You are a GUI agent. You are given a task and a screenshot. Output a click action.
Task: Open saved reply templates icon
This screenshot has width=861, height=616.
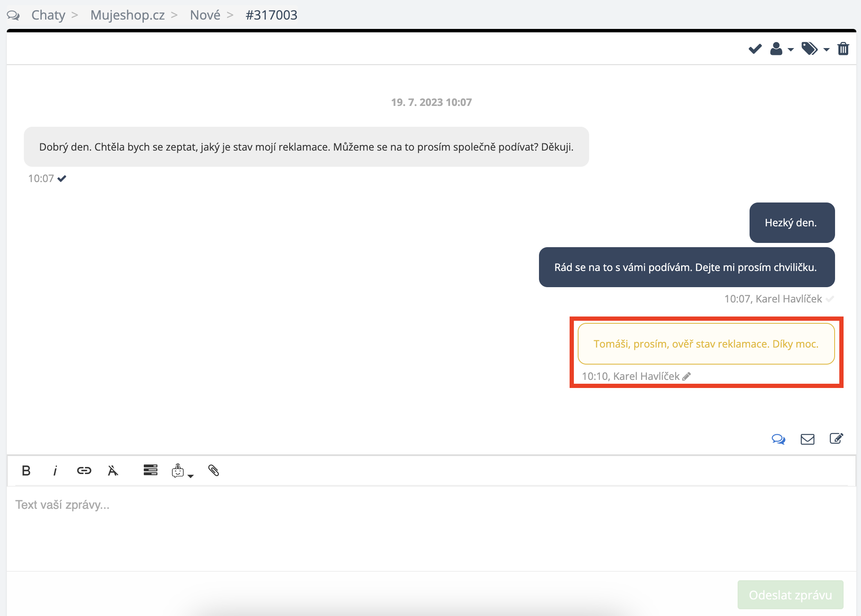coord(150,470)
